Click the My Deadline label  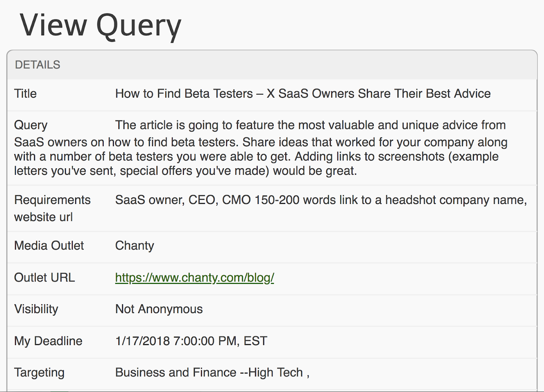(48, 341)
